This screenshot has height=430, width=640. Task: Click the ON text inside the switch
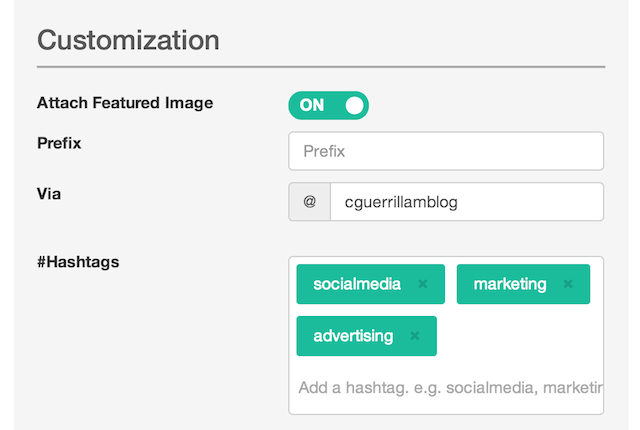pyautogui.click(x=312, y=105)
